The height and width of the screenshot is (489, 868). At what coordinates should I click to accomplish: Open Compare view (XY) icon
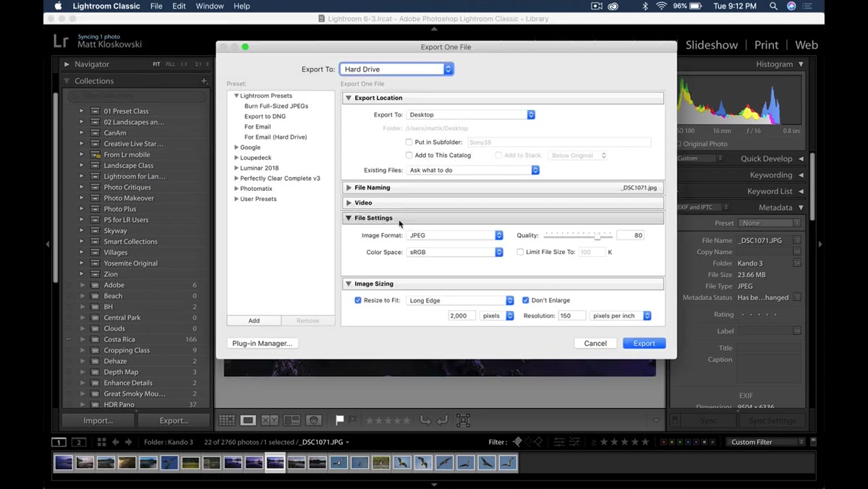(270, 420)
